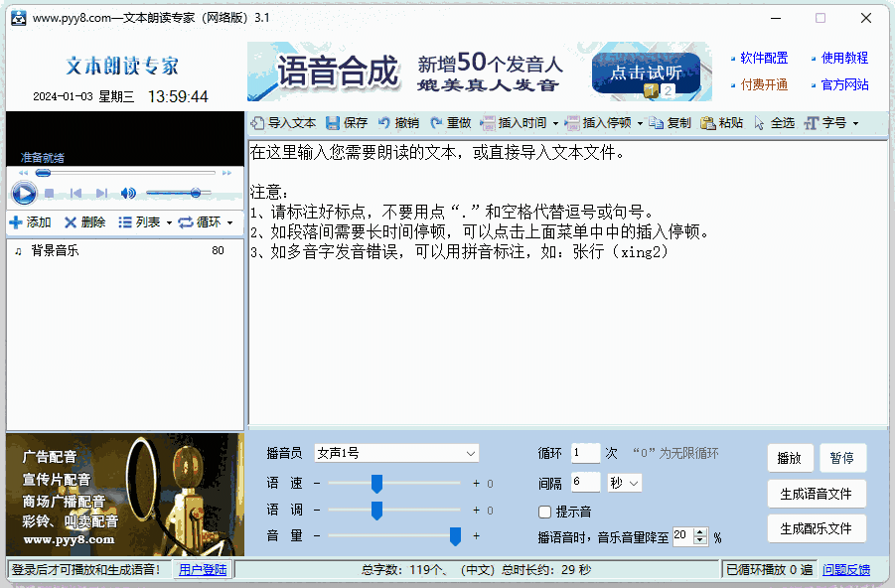Decrease music volume percentage with down stepper

click(700, 540)
